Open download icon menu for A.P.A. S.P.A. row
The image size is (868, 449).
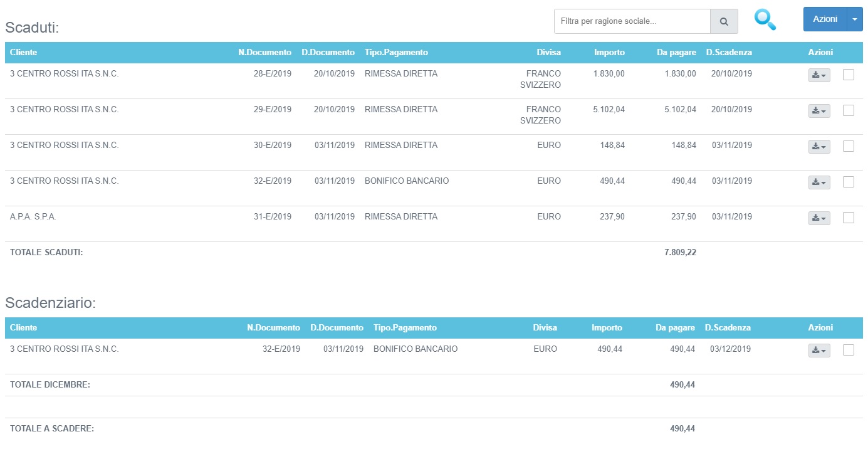(x=818, y=218)
